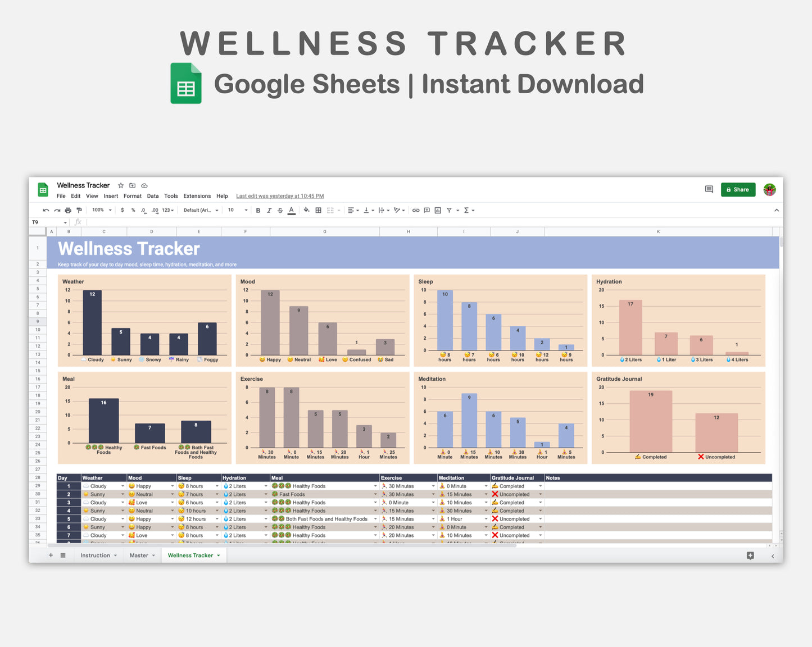Toggle italic formatting
Viewport: 812px width, 647px height.
click(269, 209)
